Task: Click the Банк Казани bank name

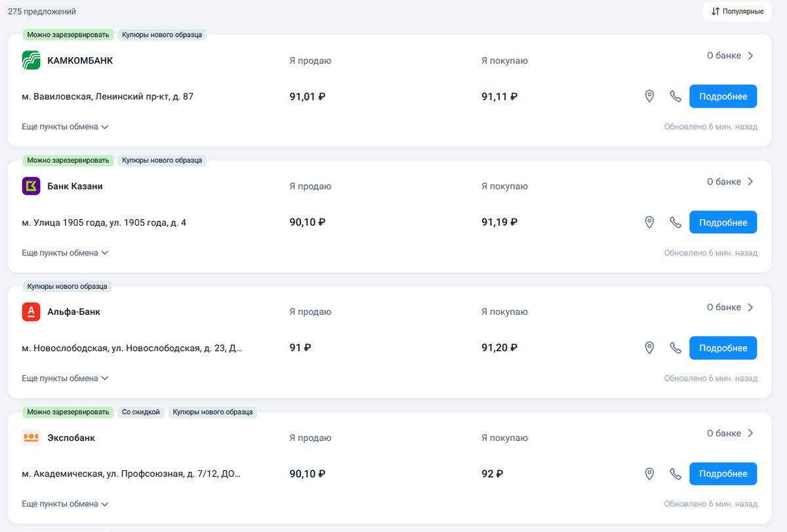Action: click(x=75, y=186)
